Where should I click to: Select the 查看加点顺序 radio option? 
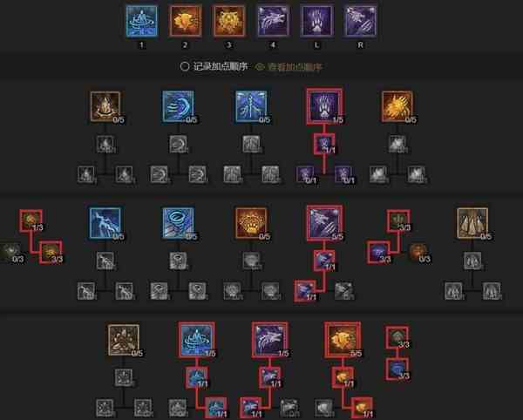tap(260, 67)
